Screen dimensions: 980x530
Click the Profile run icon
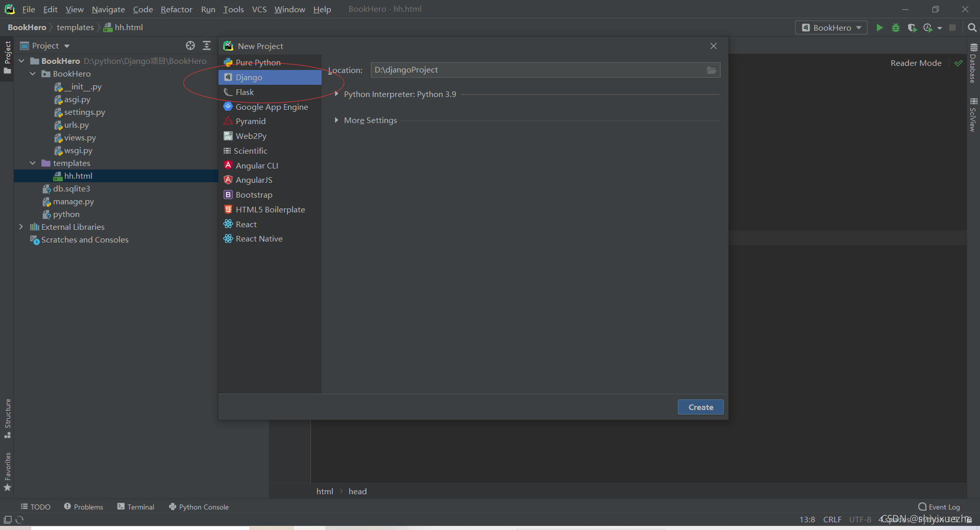[928, 28]
